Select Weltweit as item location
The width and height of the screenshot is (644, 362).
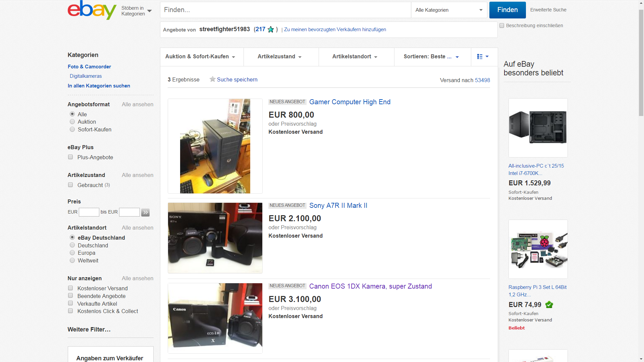tap(72, 260)
